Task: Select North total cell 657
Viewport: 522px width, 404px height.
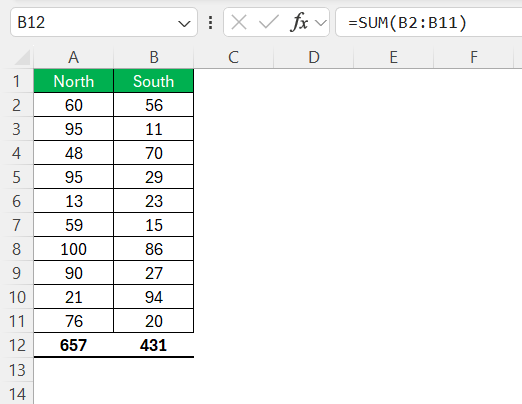Action: (x=74, y=345)
